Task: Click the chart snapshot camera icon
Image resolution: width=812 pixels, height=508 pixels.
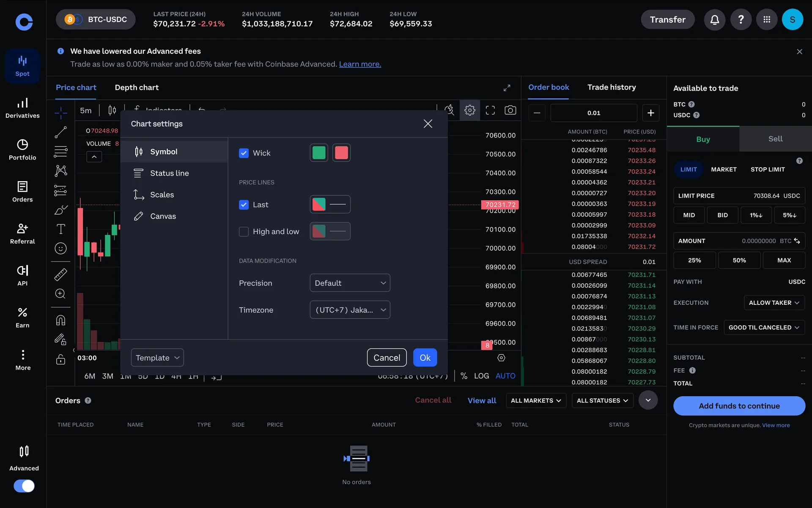Action: click(510, 110)
